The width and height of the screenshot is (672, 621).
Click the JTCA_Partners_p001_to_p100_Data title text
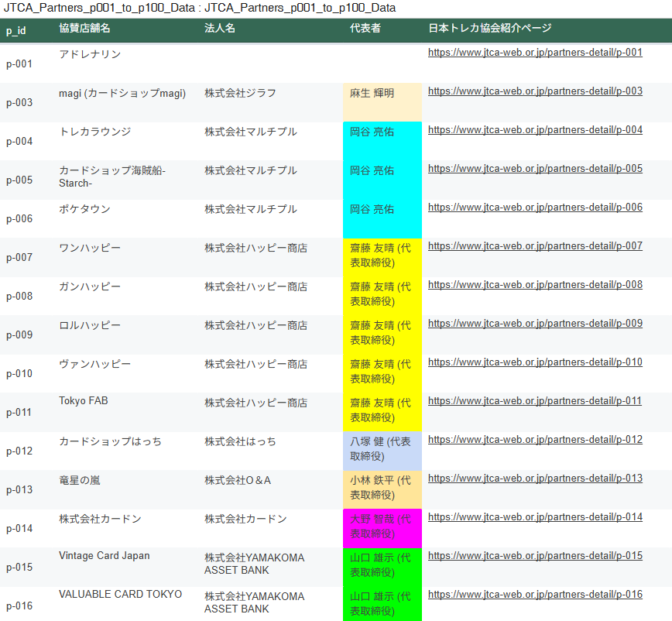point(200,8)
